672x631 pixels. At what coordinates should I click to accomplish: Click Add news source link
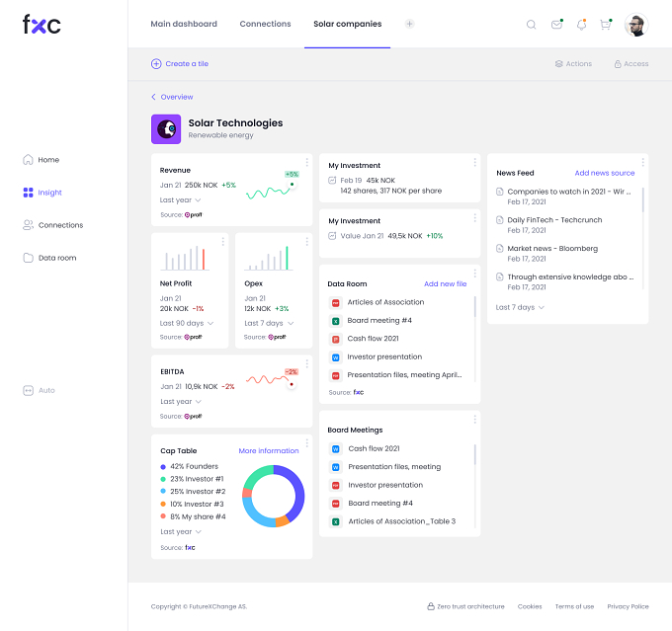coord(604,173)
